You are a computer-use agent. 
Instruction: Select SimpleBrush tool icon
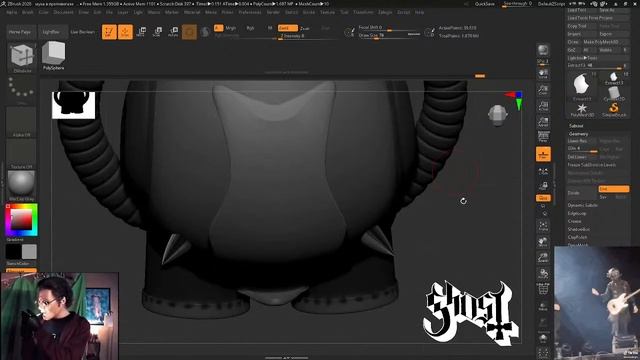click(613, 109)
